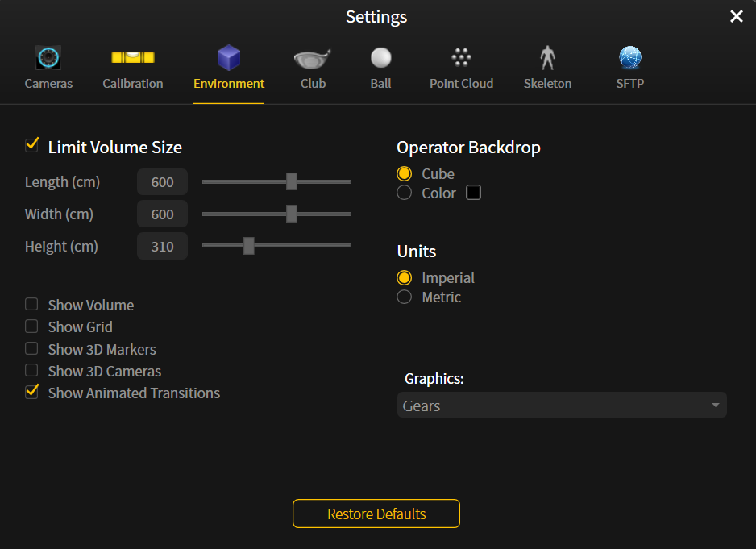Click the Restore Defaults button
756x549 pixels.
click(376, 514)
